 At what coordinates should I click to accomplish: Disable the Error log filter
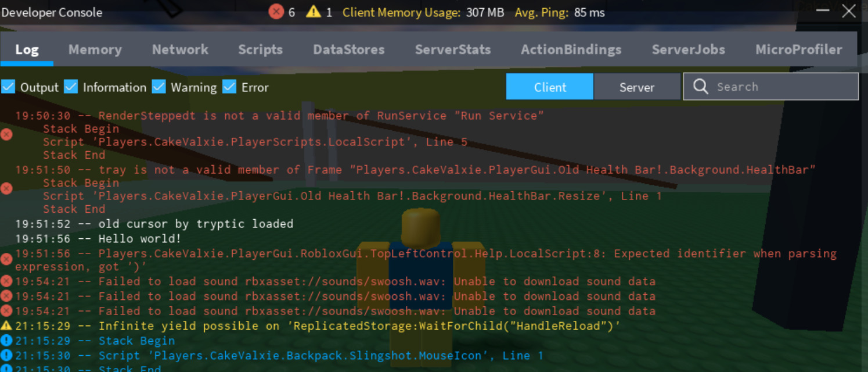coord(229,86)
